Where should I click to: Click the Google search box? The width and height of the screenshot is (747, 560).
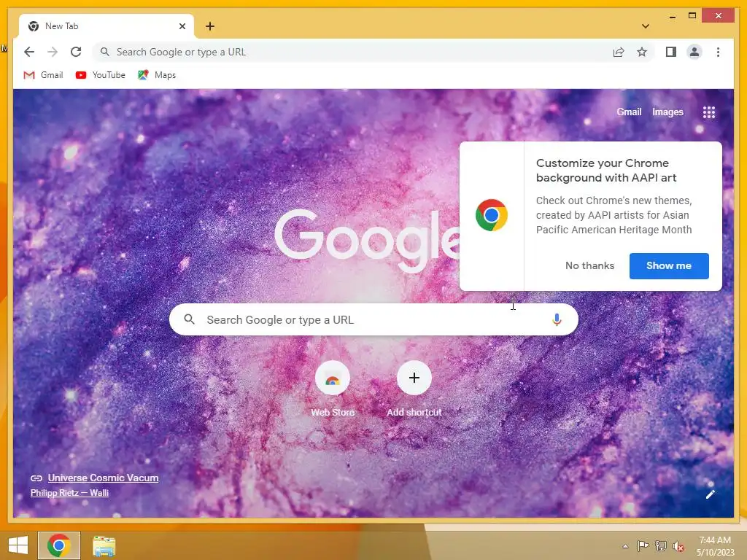(x=373, y=319)
